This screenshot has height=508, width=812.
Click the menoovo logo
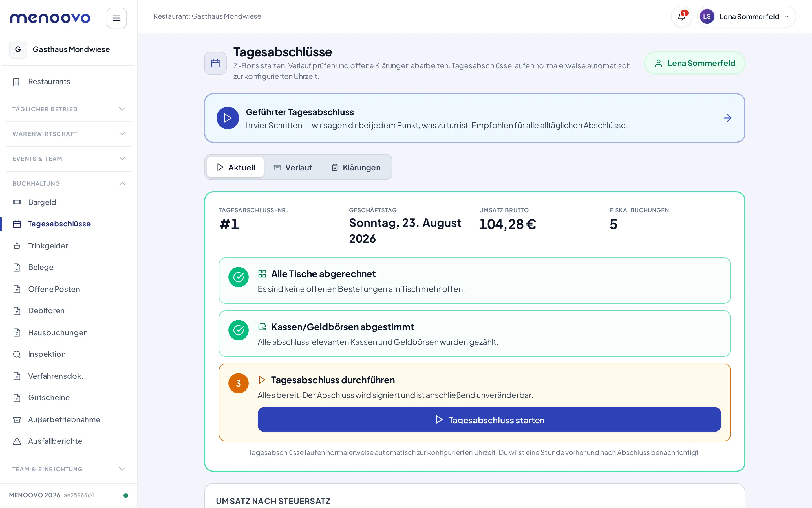[x=50, y=18]
